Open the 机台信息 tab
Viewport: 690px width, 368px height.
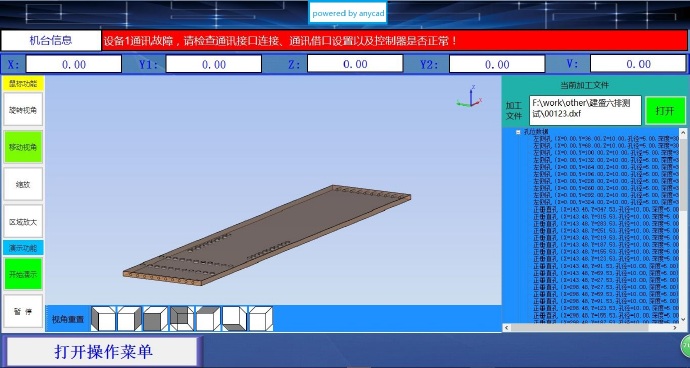tap(51, 41)
